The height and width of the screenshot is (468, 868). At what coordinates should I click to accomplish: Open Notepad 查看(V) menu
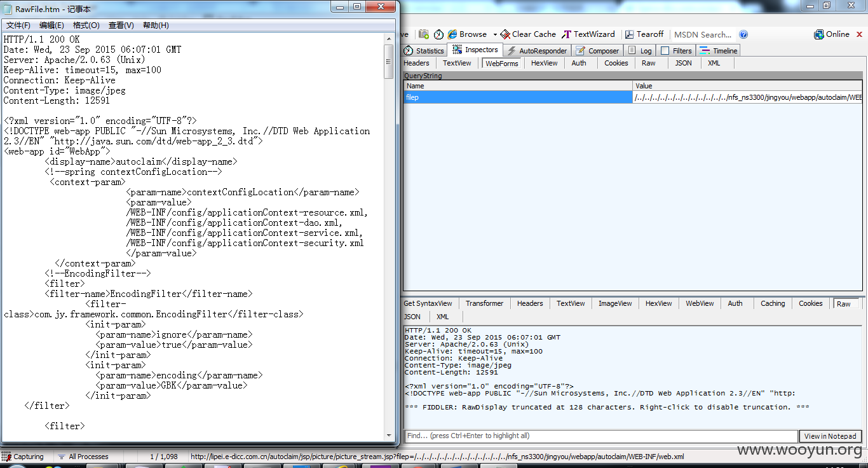(x=121, y=25)
